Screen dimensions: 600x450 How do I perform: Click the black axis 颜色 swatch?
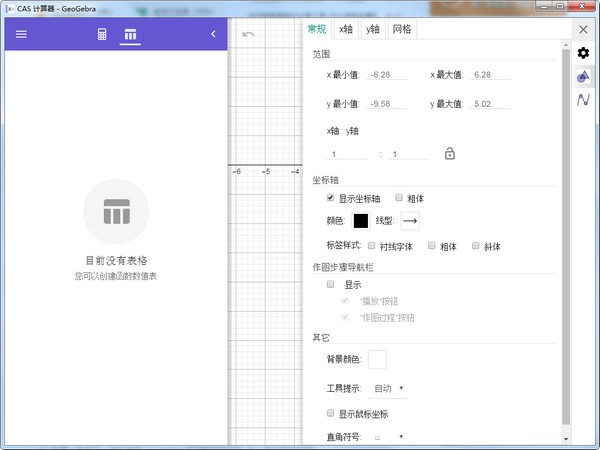click(360, 221)
